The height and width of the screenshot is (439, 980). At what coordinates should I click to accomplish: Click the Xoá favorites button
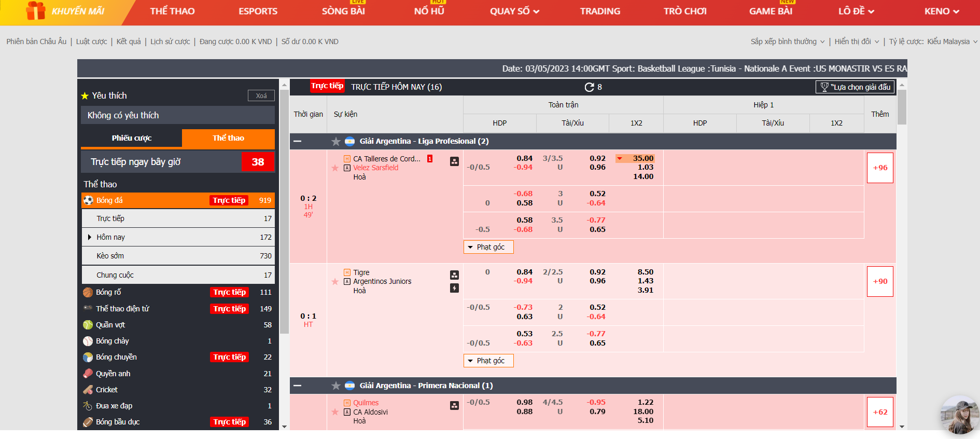[x=261, y=96]
